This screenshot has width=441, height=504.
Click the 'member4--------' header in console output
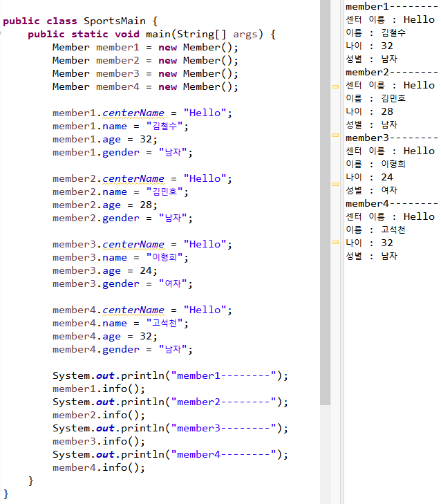click(391, 204)
